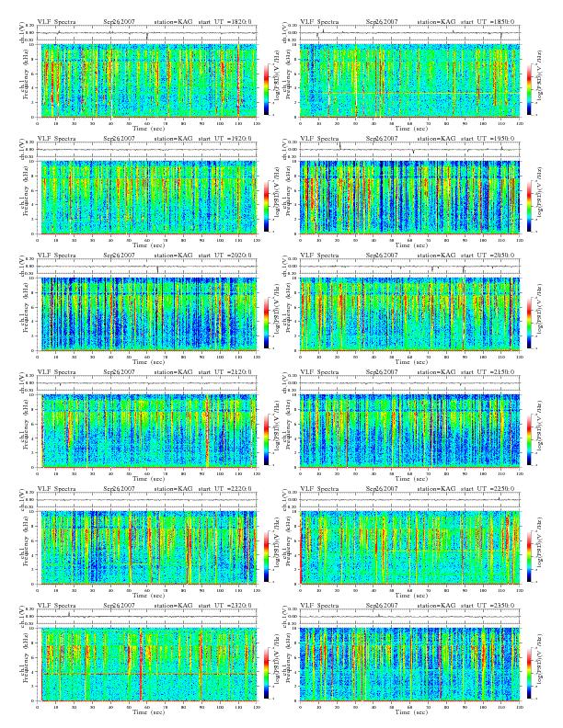Click the title text 'start UT =2120:0'
563x728 pixels.
pos(224,372)
